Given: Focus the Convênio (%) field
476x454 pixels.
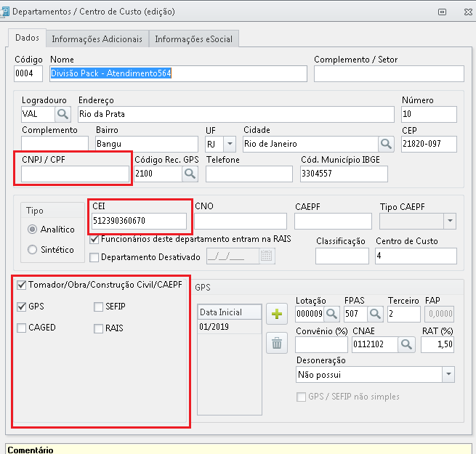Looking at the screenshot, I should pos(321,344).
